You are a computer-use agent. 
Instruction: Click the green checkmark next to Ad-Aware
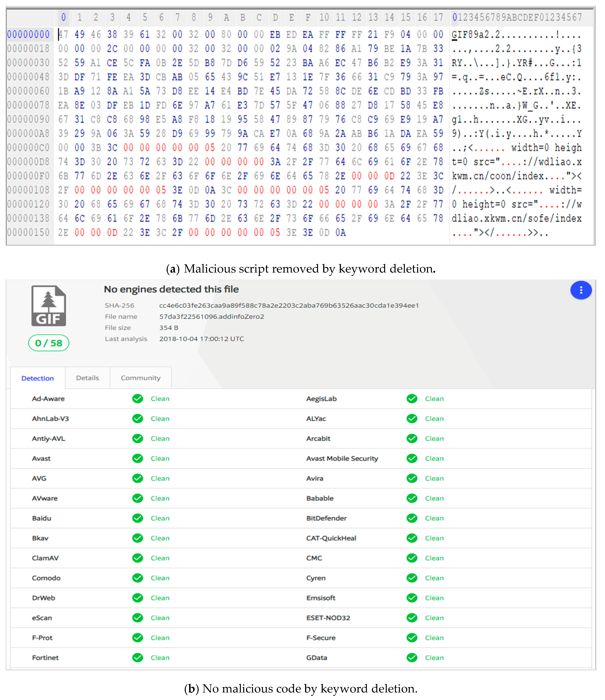pos(137,399)
